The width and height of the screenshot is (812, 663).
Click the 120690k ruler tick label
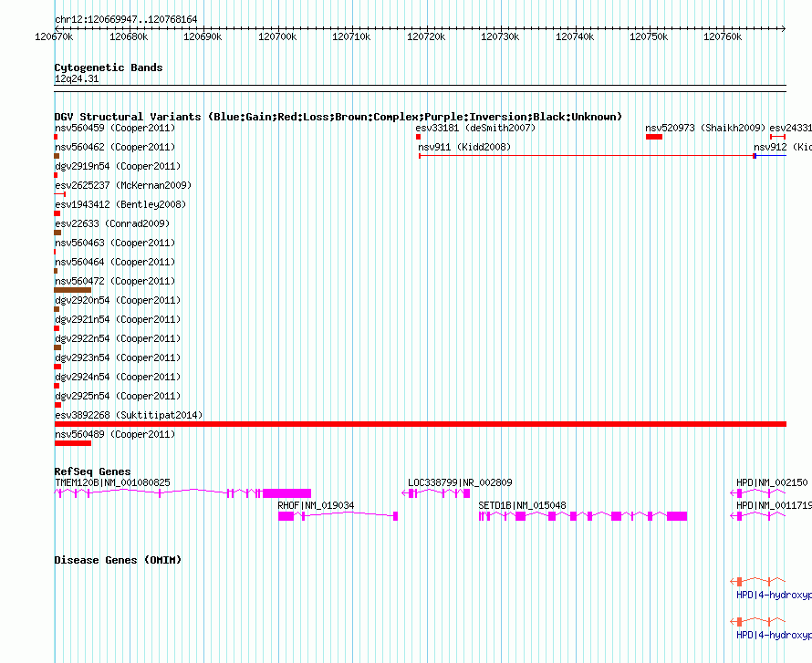203,36
